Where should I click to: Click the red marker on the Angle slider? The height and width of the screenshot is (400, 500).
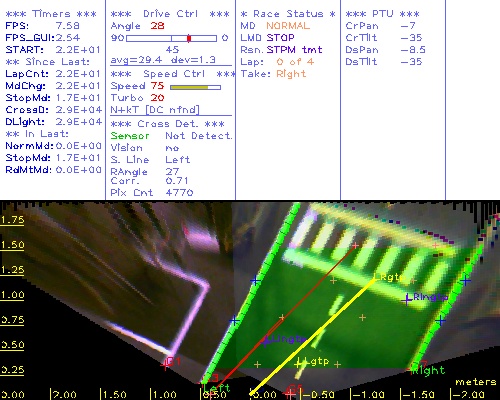point(189,38)
